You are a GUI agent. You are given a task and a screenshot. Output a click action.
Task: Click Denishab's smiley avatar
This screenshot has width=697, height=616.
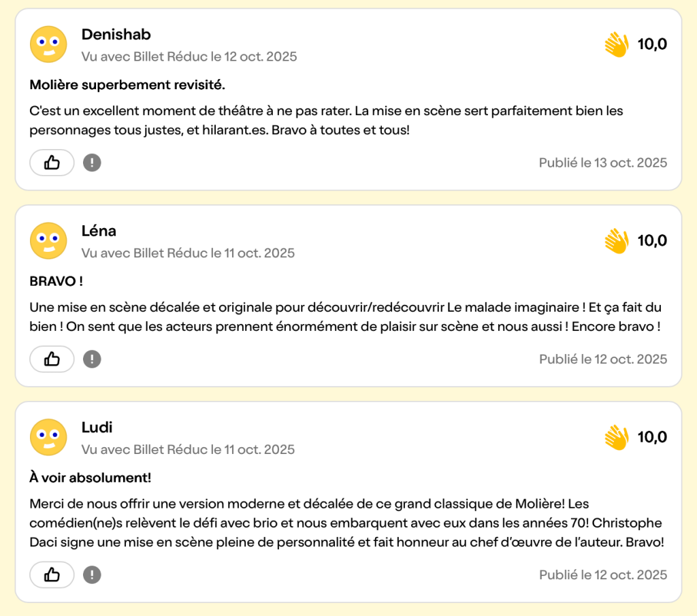48,44
